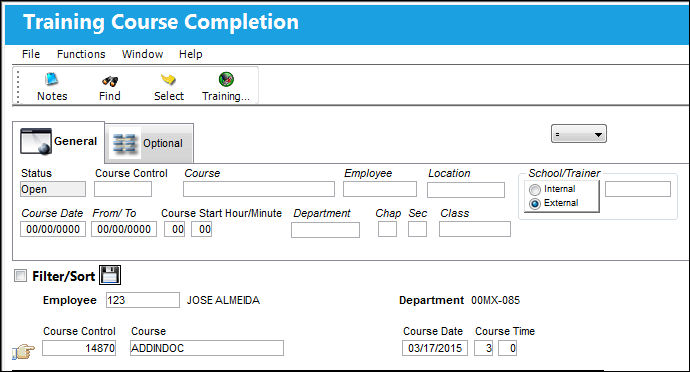Click the Course Date 00/00/0000 field
This screenshot has height=372, width=690.
53,229
